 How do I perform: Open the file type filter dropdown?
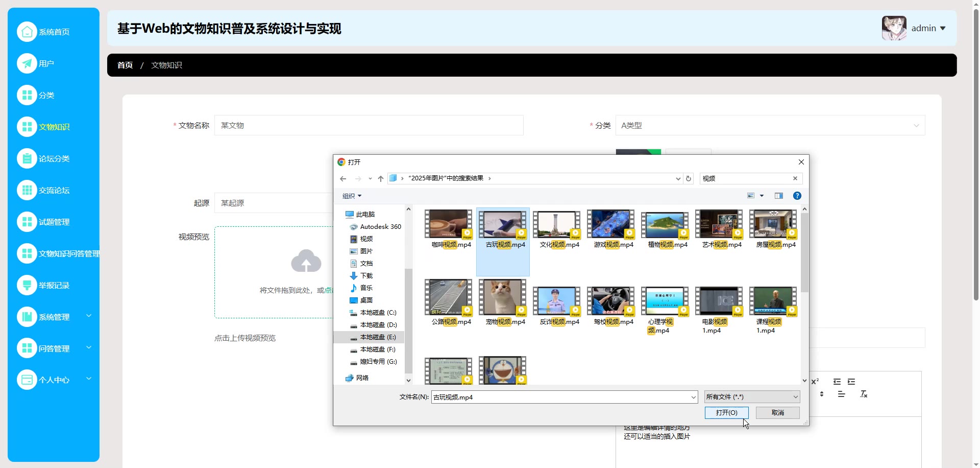751,397
